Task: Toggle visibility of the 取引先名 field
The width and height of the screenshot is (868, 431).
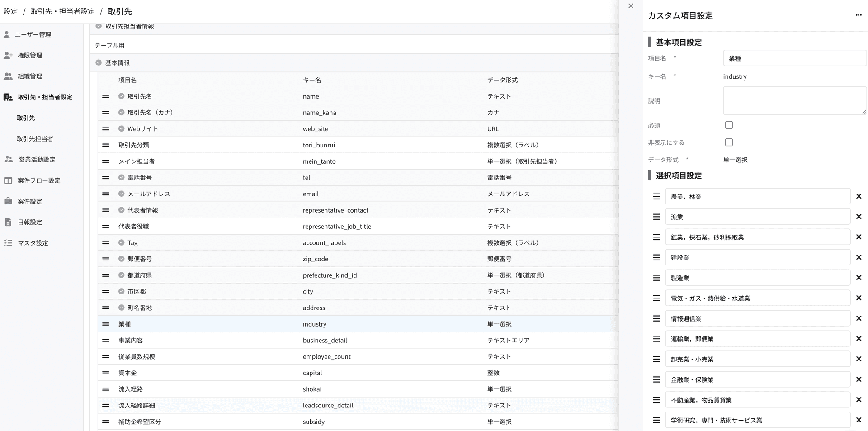Action: [121, 96]
